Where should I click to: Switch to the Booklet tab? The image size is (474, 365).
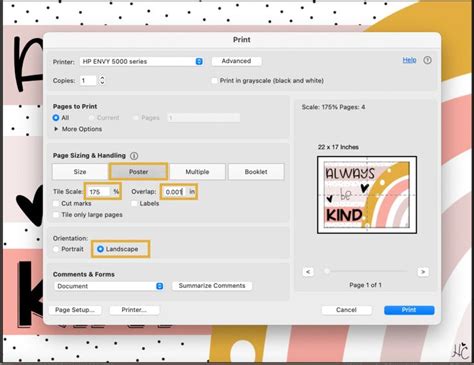(256, 172)
